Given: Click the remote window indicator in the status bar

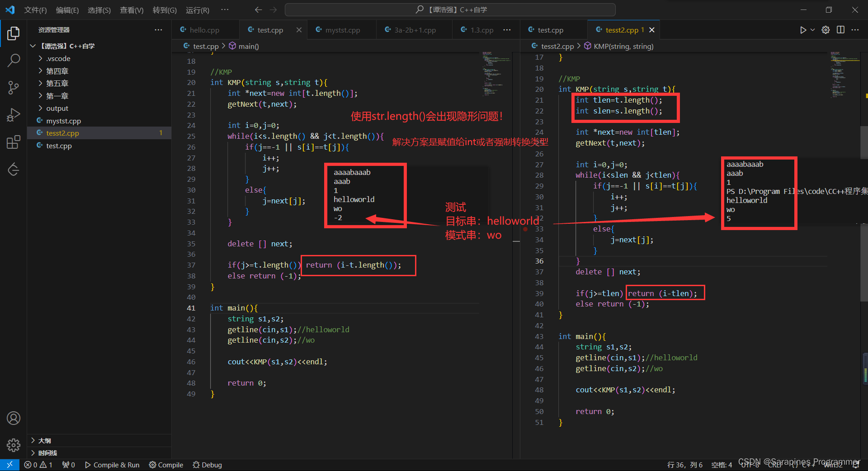Looking at the screenshot, I should pyautogui.click(x=9, y=464).
